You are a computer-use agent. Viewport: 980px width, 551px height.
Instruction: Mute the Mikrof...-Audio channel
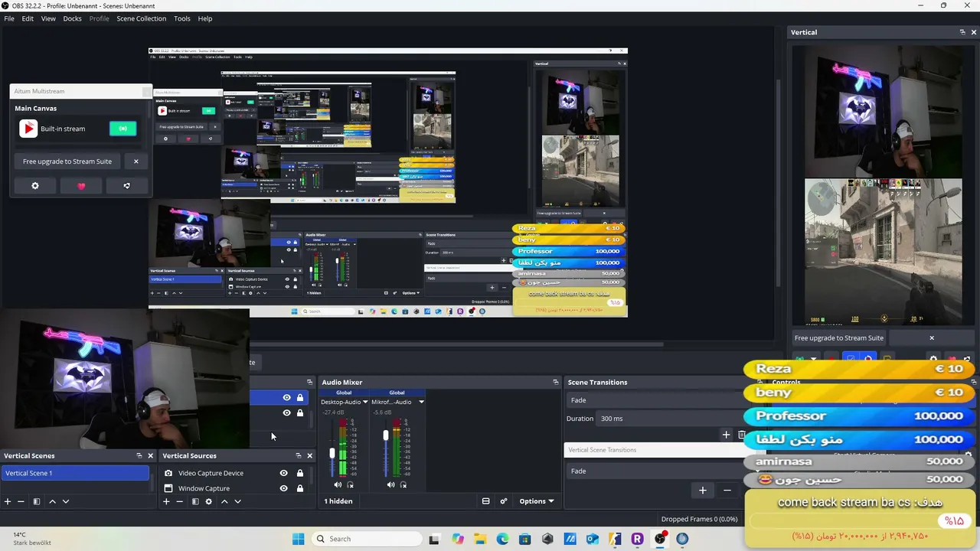coord(390,484)
